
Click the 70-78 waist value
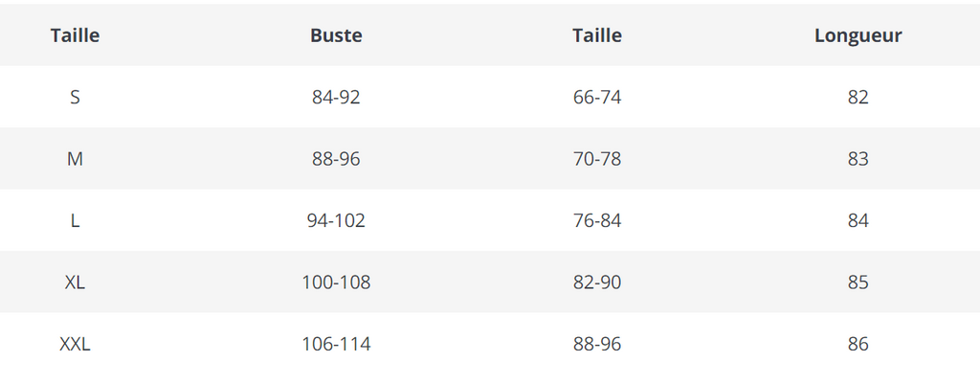tap(597, 159)
